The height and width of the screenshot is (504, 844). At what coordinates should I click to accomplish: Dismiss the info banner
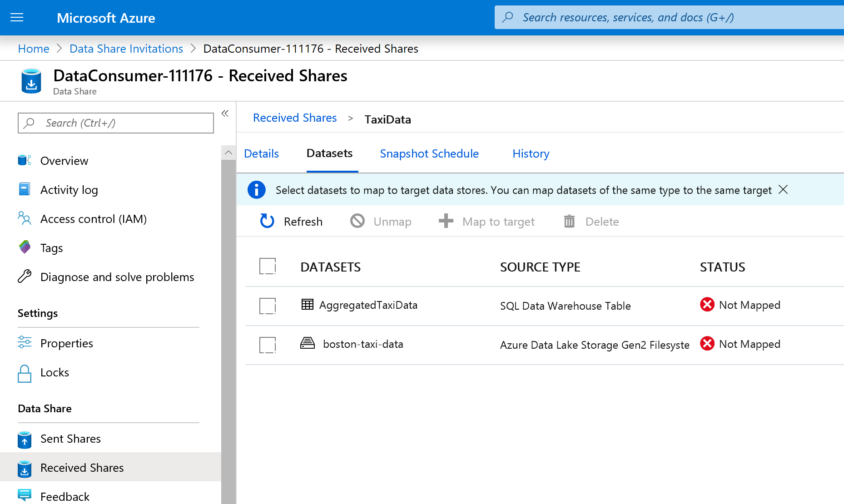[x=783, y=189]
